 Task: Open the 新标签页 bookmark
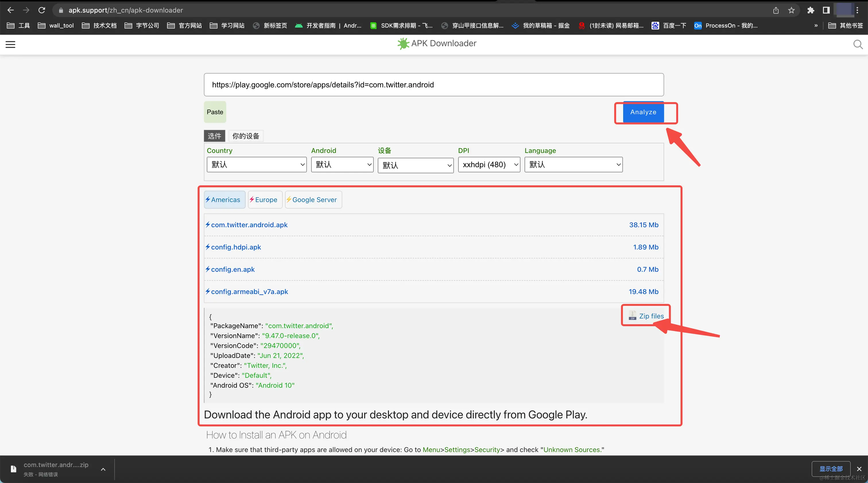[270, 26]
